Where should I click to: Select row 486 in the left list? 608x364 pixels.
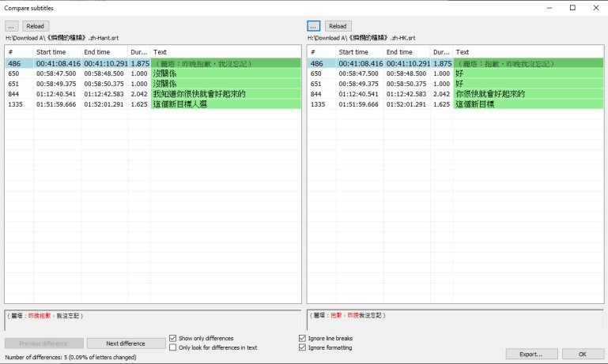coord(153,63)
